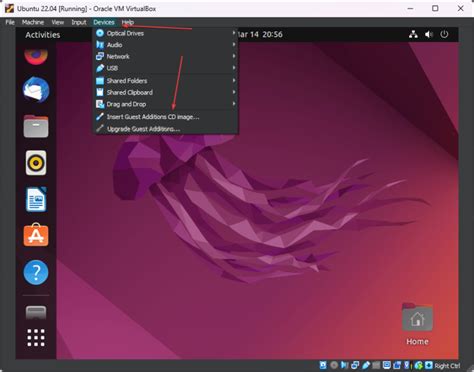Image resolution: width=474 pixels, height=372 pixels.
Task: Expand the USB submenu
Action: click(165, 68)
